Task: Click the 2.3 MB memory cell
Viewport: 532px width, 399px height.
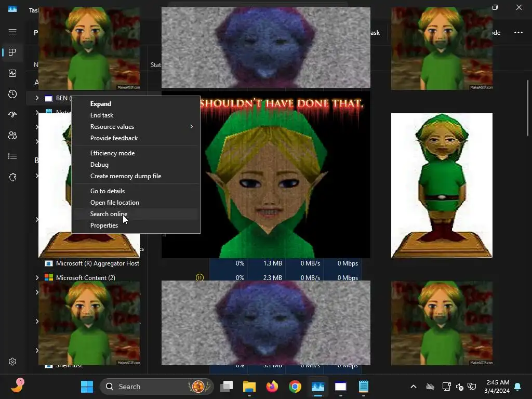Action: pyautogui.click(x=272, y=277)
